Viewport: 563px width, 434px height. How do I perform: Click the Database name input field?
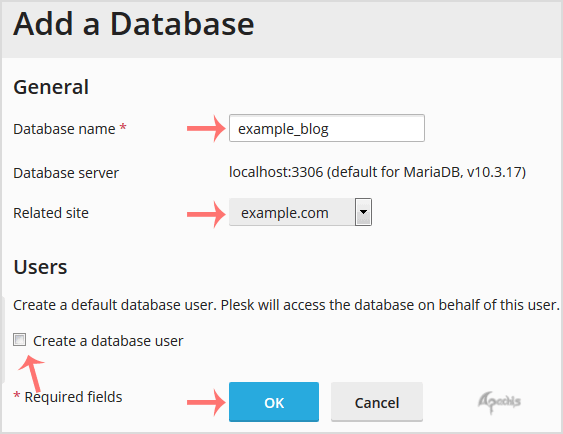[327, 128]
